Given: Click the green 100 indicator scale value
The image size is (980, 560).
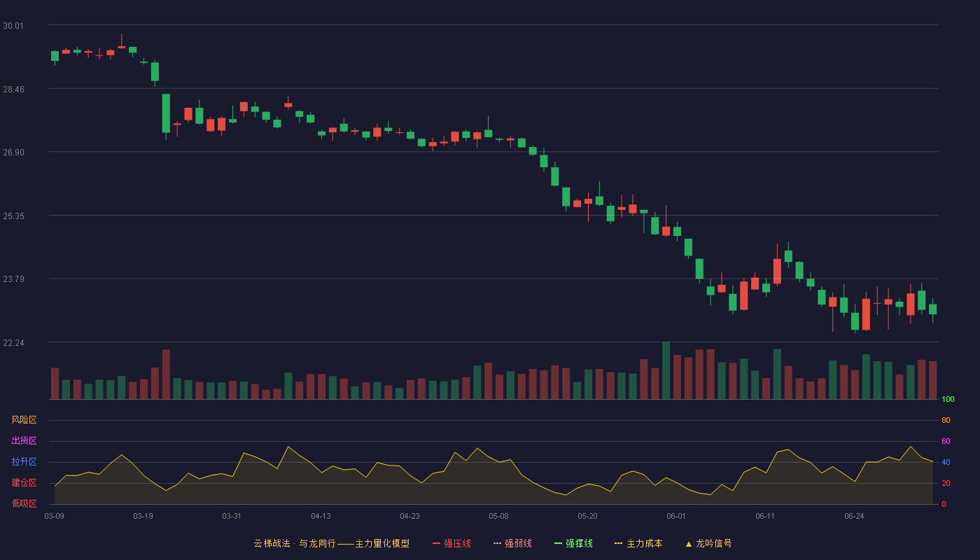Looking at the screenshot, I should pyautogui.click(x=948, y=400).
